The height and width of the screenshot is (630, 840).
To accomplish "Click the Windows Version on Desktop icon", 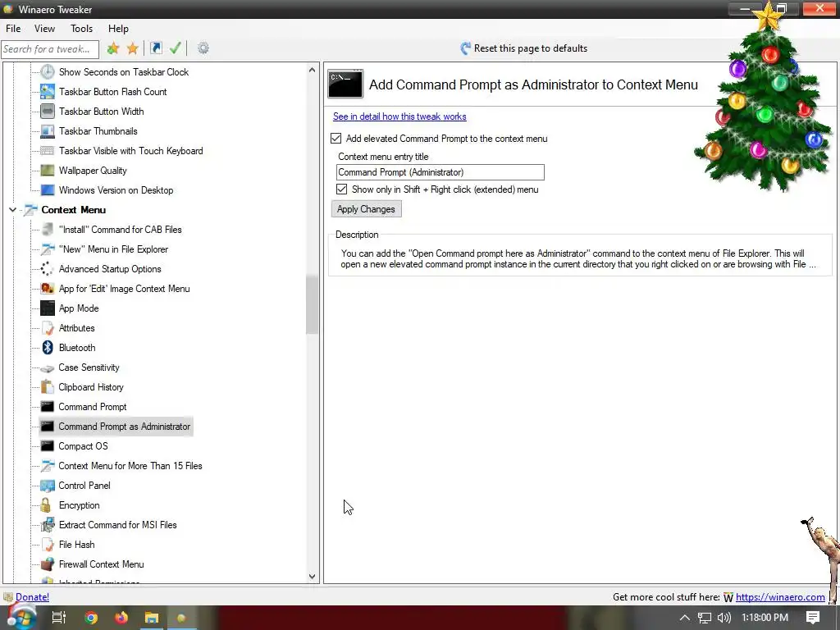I will point(48,190).
